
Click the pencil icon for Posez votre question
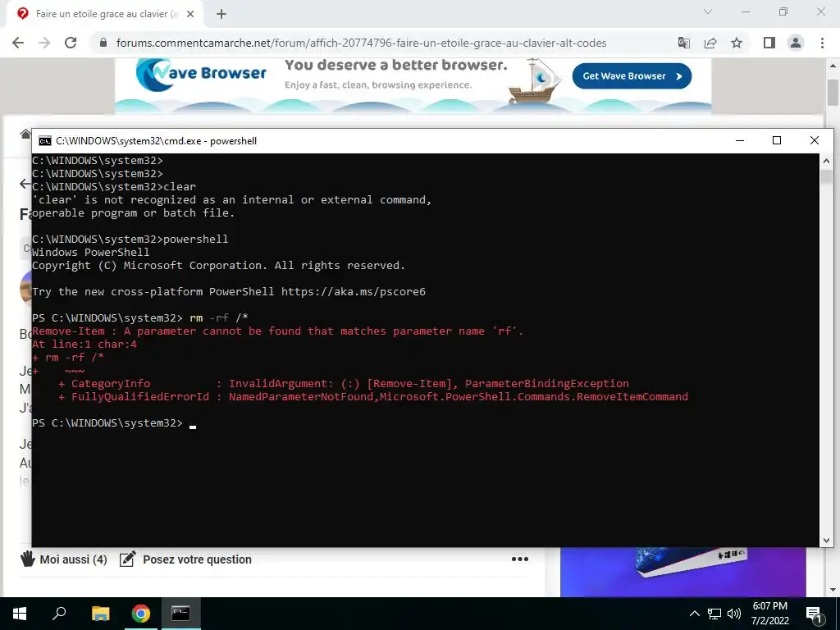(127, 559)
